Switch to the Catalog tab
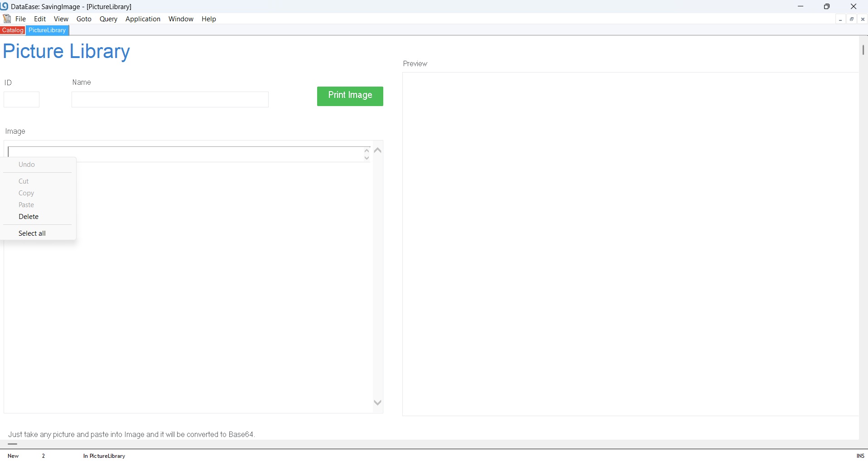868x461 pixels. click(13, 30)
